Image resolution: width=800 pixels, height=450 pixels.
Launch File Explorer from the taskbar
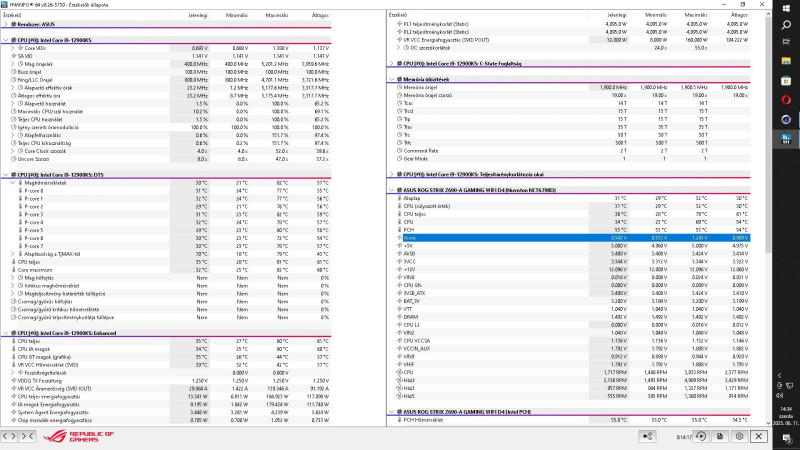click(786, 61)
